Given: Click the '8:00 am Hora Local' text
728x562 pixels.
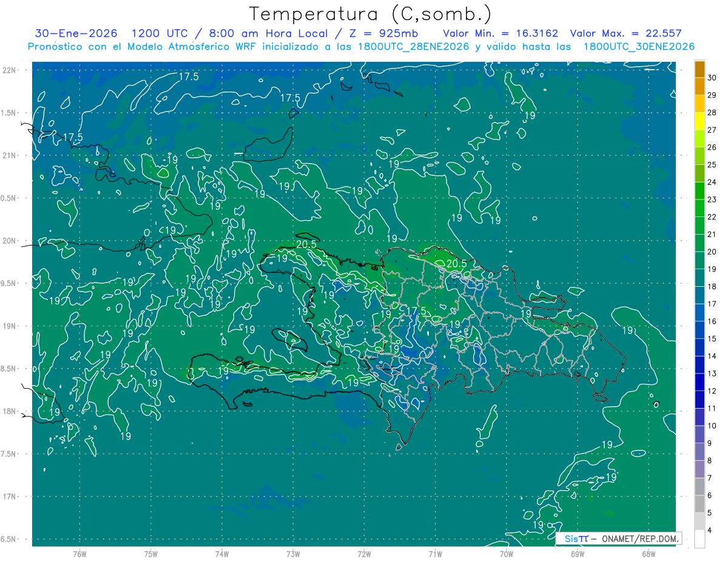Looking at the screenshot, I should [x=268, y=33].
